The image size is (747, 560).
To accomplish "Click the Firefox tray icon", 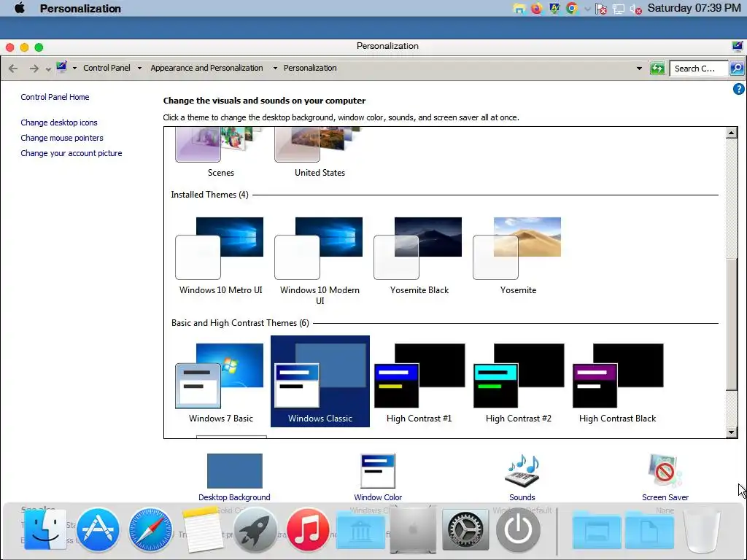I will click(536, 8).
